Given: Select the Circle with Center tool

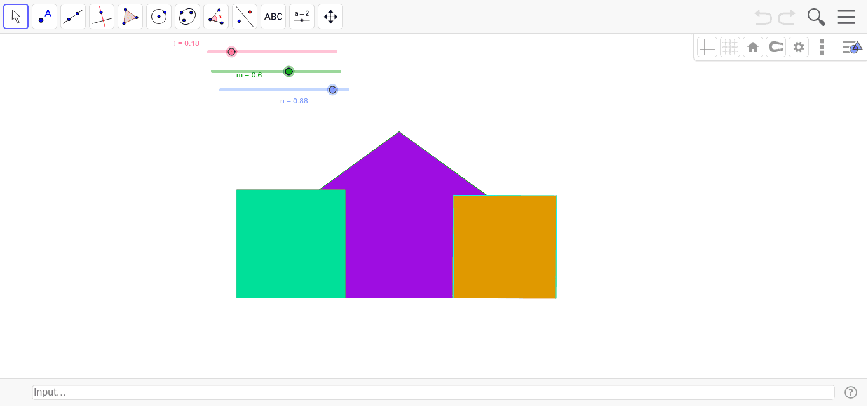Looking at the screenshot, I should coord(159,17).
